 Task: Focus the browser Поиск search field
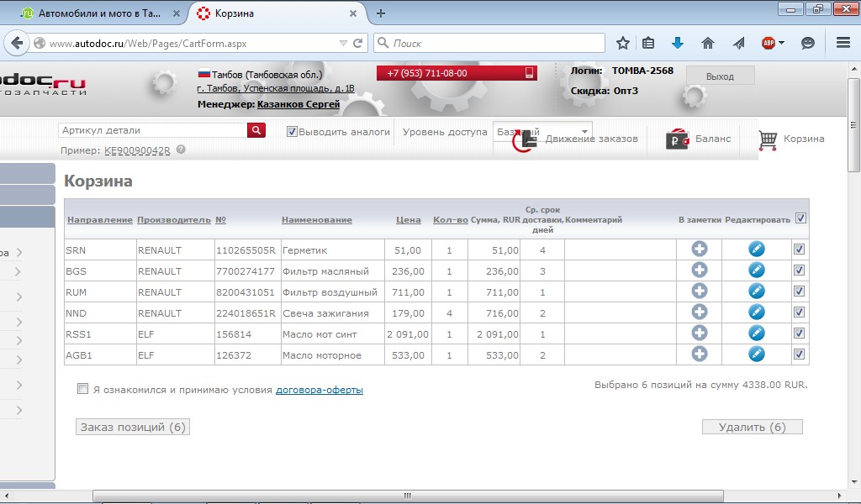coord(489,43)
